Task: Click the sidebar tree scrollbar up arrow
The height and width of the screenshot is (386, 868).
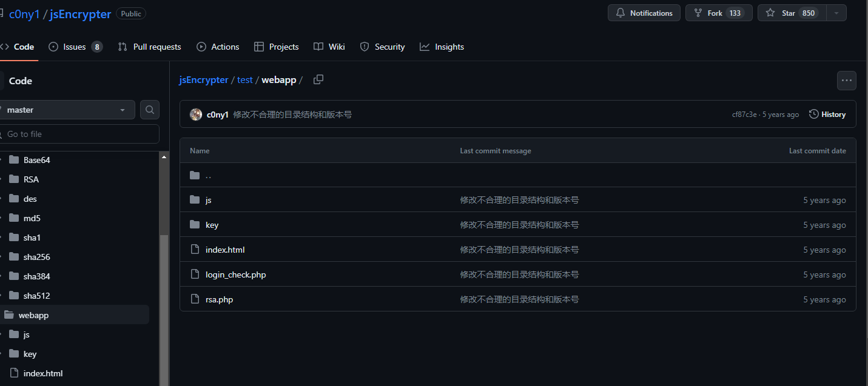Action: click(164, 157)
